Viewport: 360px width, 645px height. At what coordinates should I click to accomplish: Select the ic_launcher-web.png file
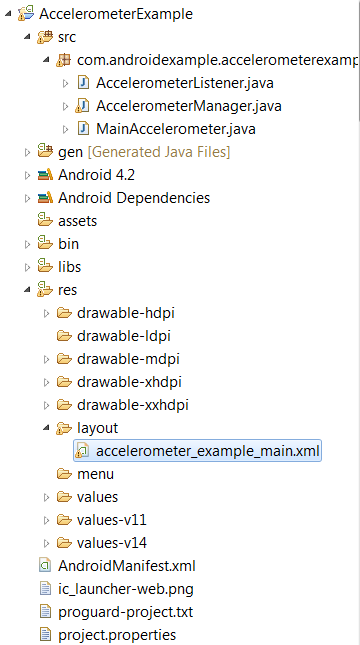[126, 589]
